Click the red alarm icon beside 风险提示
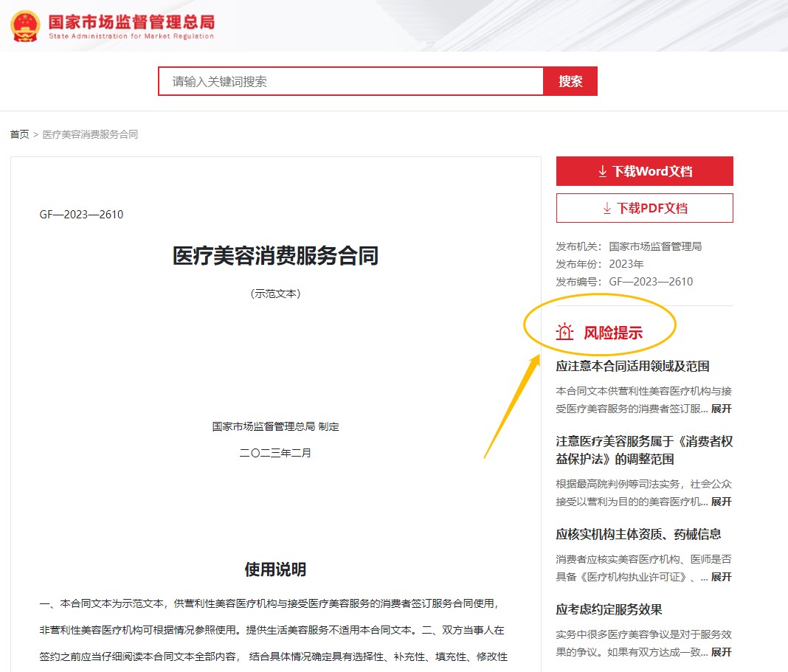The width and height of the screenshot is (788, 672). tap(565, 332)
